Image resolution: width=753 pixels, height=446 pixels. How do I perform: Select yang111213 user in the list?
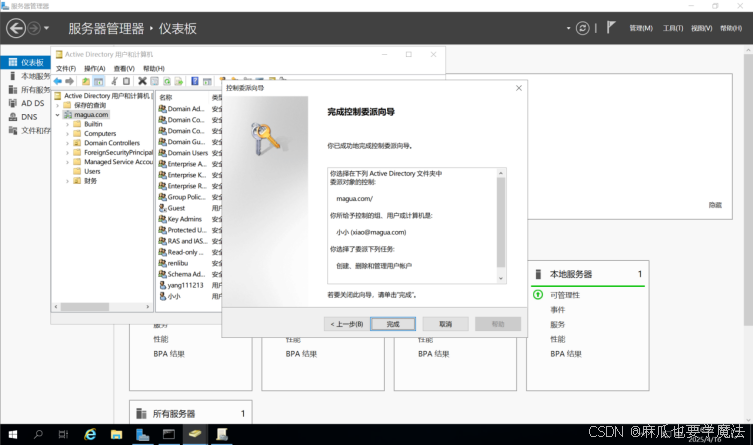185,285
